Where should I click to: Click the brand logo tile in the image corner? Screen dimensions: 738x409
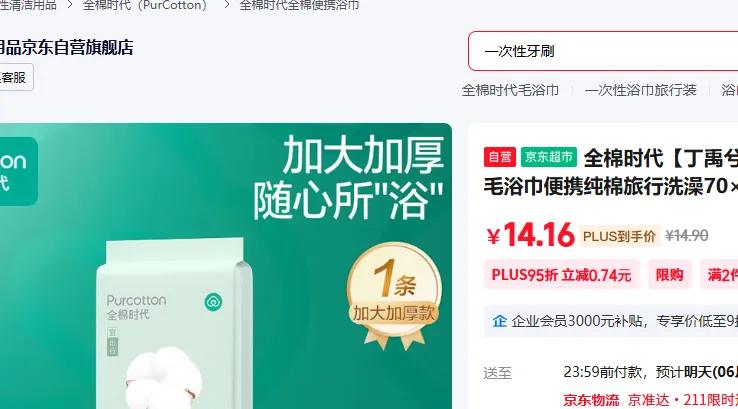pyautogui.click(x=17, y=171)
